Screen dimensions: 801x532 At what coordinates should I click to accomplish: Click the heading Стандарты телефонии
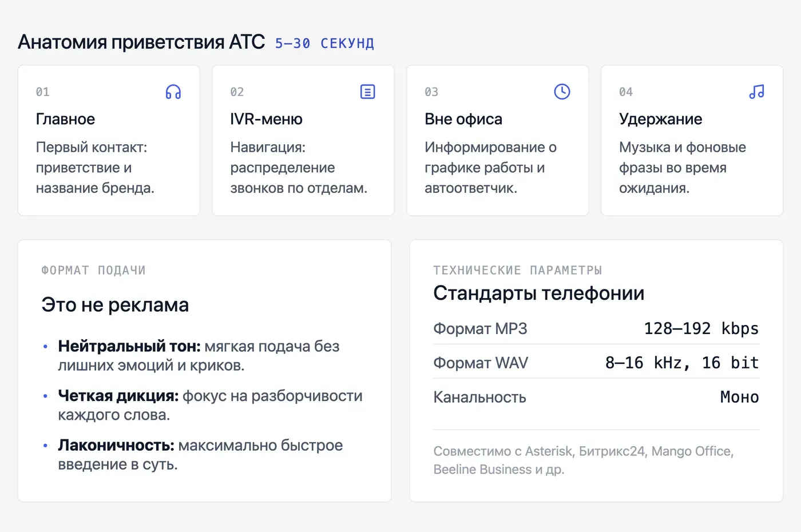[539, 293]
